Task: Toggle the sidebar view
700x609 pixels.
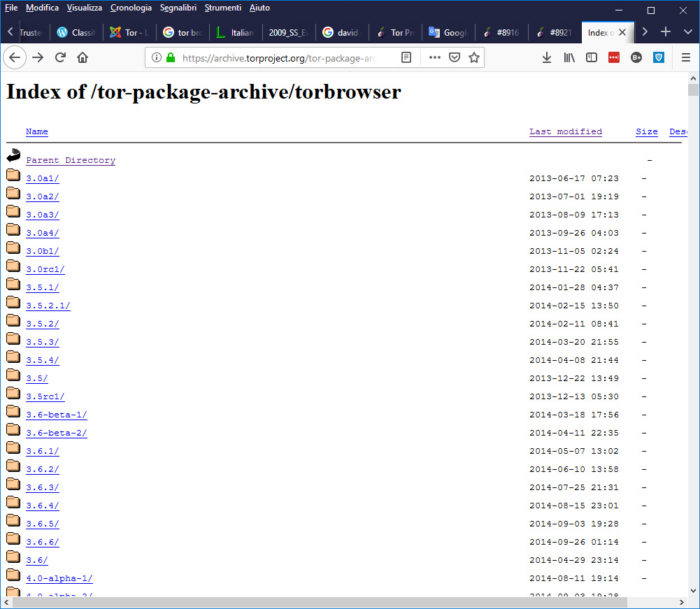Action: [x=591, y=58]
